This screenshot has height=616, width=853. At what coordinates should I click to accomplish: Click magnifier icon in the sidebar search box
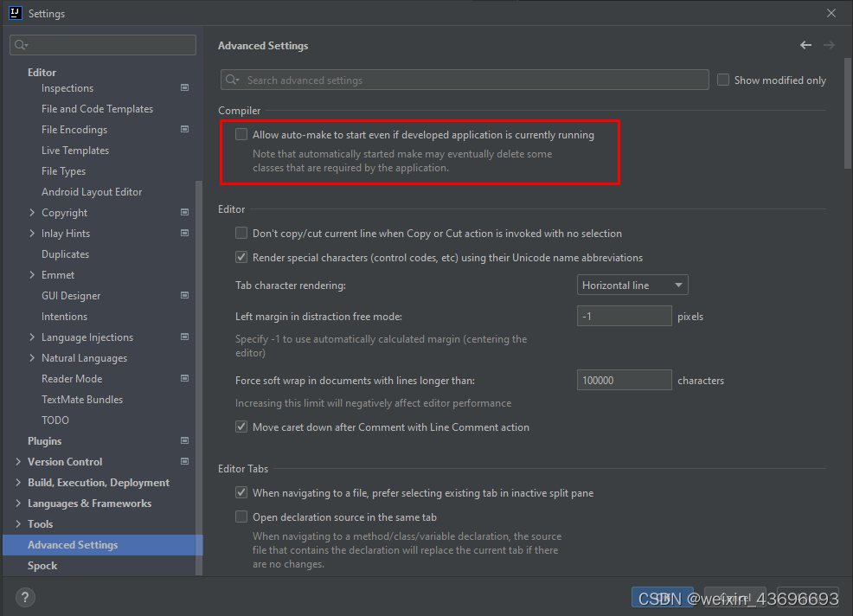22,45
